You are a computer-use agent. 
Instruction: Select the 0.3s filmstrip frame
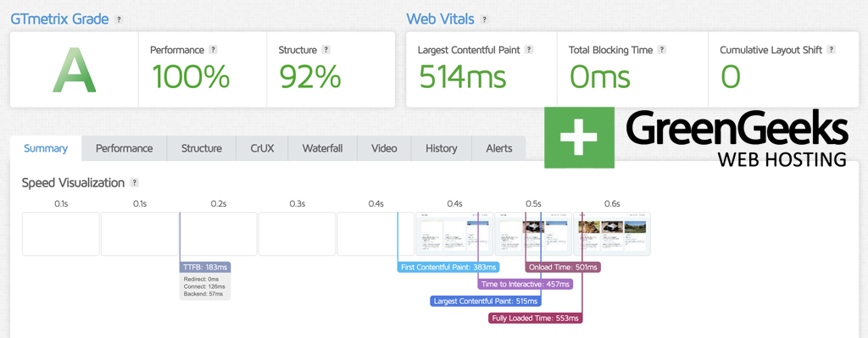click(297, 234)
